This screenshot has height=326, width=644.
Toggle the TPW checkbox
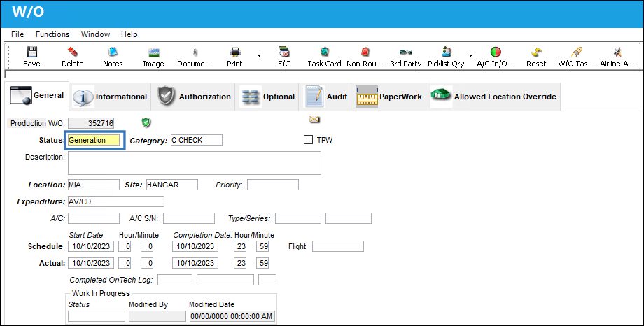pos(308,140)
